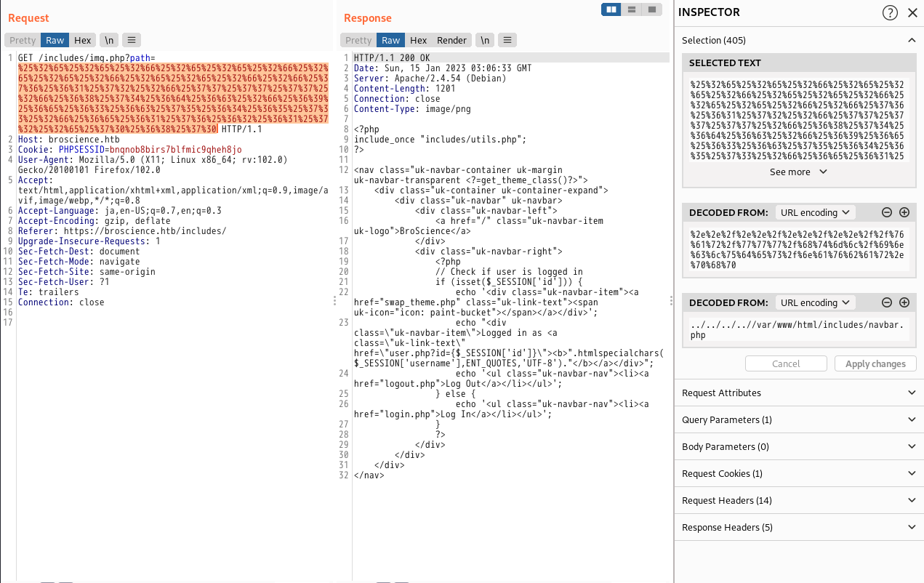The height and width of the screenshot is (583, 924).
Task: Add decoding step plus icon in first box
Action: [904, 212]
